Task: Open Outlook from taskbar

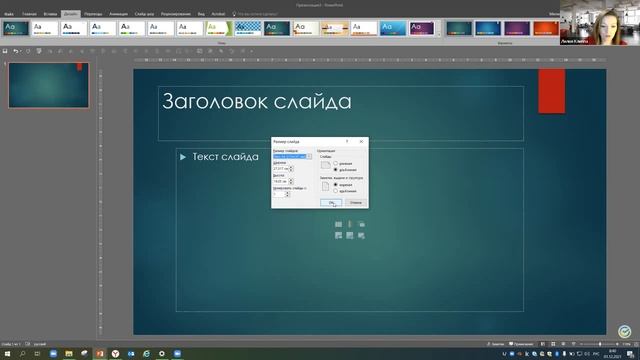Action: [131, 354]
